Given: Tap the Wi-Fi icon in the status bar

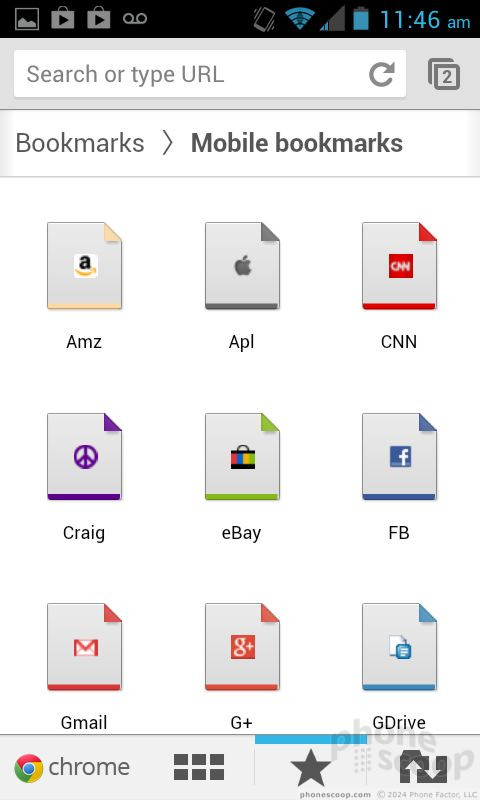Looking at the screenshot, I should point(299,19).
